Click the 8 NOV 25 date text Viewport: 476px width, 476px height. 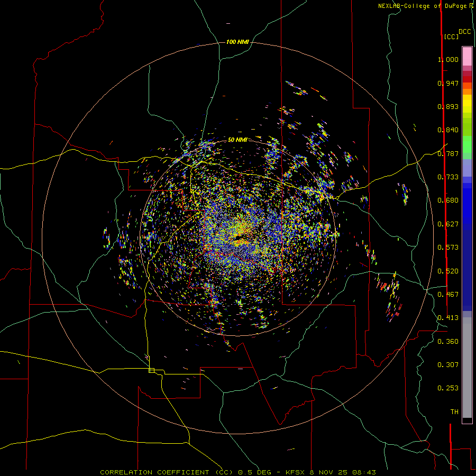[329, 472]
